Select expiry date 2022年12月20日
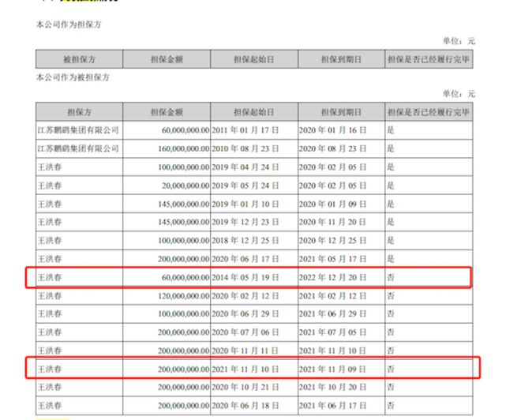 tap(332, 277)
